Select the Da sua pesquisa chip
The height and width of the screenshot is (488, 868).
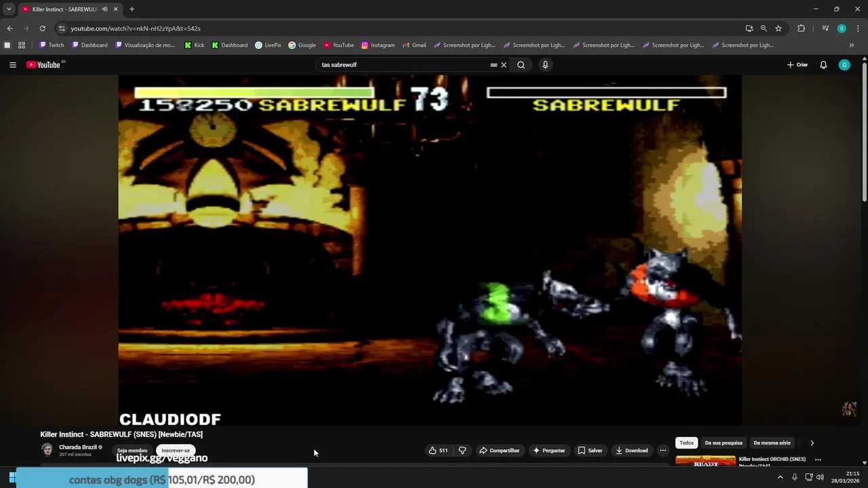[x=724, y=443]
